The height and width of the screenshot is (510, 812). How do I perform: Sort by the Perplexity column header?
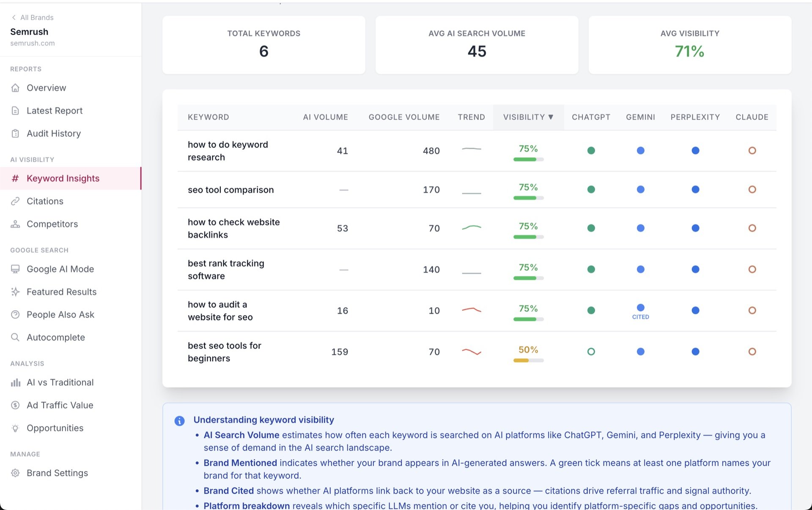click(695, 117)
